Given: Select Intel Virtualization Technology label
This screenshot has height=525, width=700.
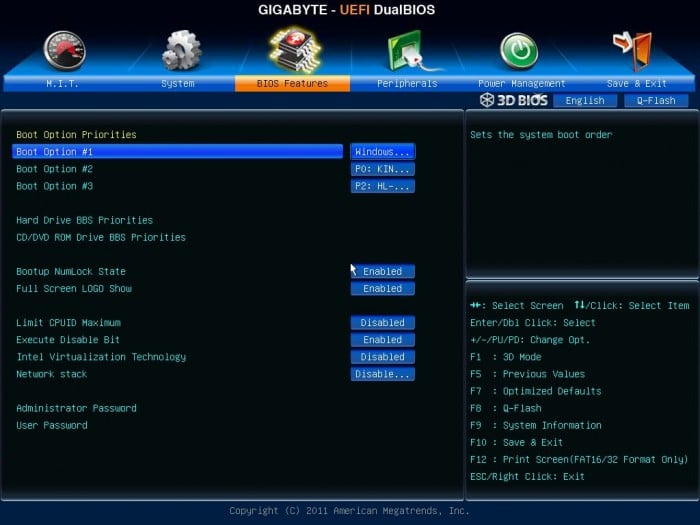Looking at the screenshot, I should coord(101,357).
